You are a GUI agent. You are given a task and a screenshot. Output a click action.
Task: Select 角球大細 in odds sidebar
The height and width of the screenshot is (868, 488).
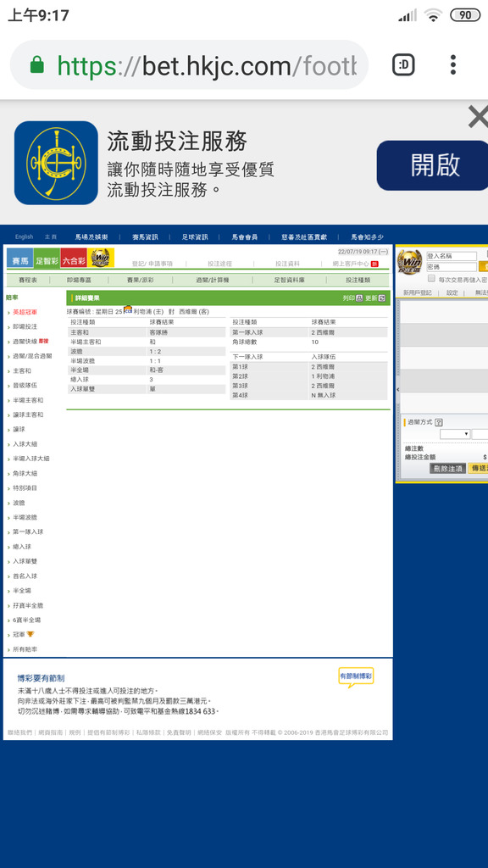pyautogui.click(x=25, y=473)
